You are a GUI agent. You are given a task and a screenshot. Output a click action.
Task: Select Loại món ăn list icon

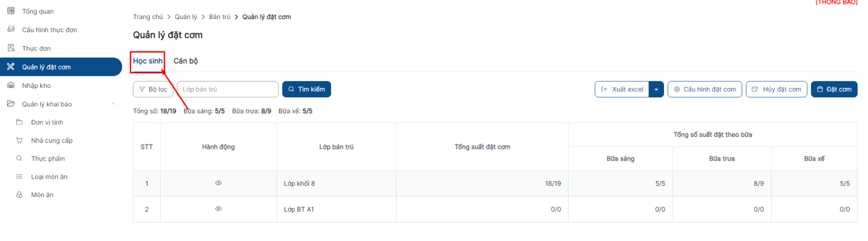(20, 176)
